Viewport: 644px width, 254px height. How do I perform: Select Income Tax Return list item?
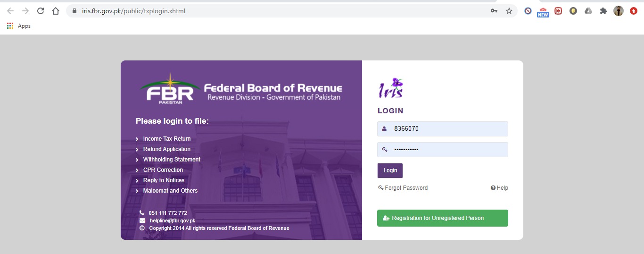tap(167, 139)
